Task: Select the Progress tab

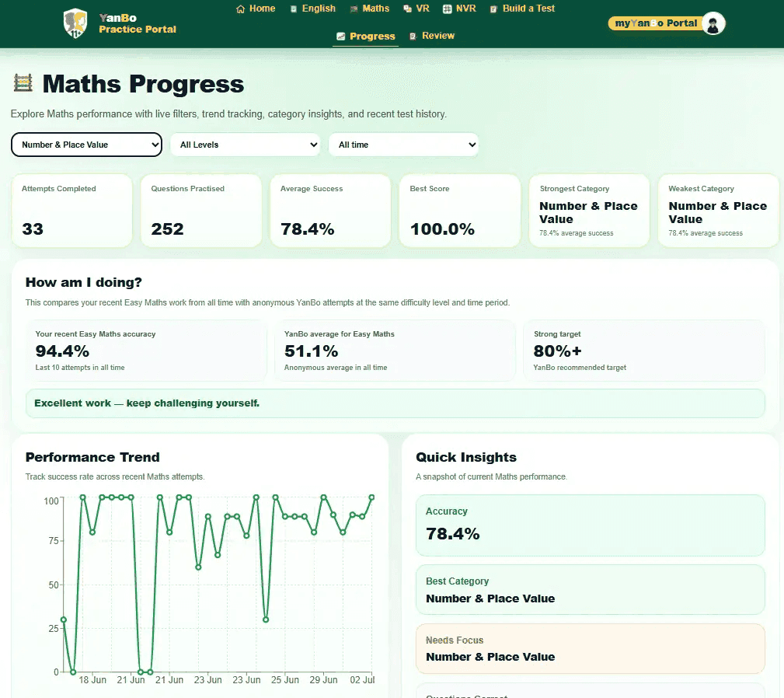Action: pos(365,37)
